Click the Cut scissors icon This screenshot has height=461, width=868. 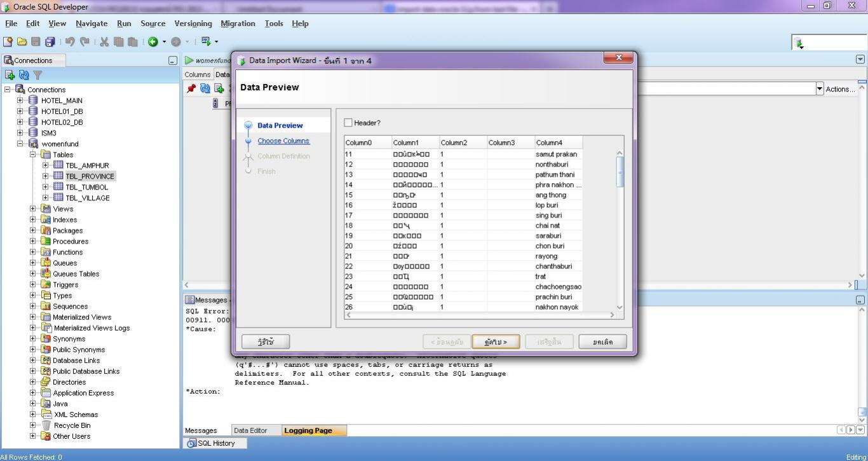click(x=104, y=42)
